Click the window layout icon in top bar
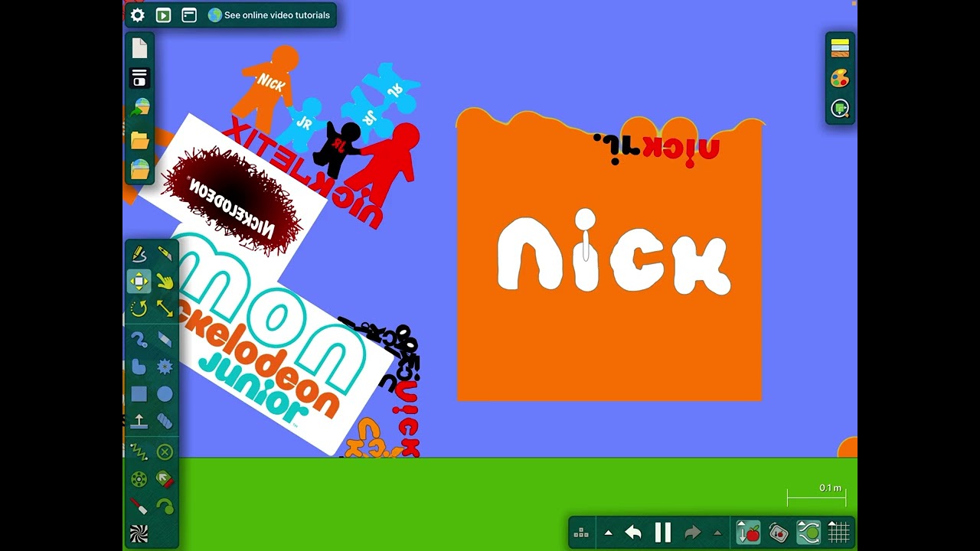The image size is (980, 551). [189, 15]
